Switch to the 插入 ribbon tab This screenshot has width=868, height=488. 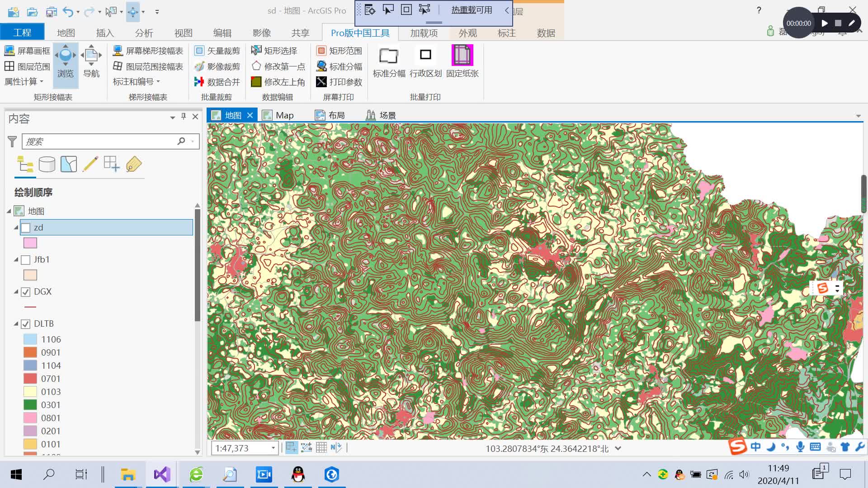[x=105, y=33]
